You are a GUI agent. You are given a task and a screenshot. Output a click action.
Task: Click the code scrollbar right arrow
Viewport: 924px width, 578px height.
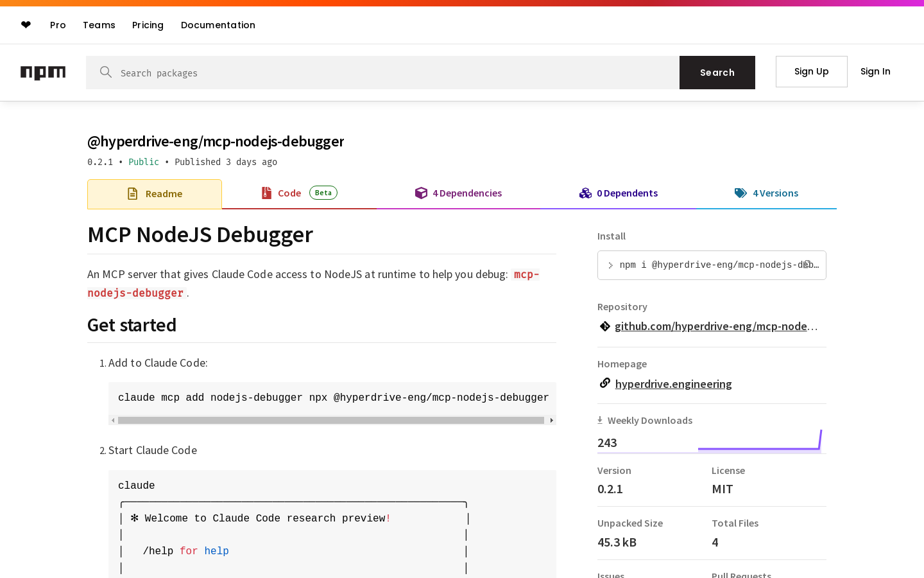click(x=551, y=421)
